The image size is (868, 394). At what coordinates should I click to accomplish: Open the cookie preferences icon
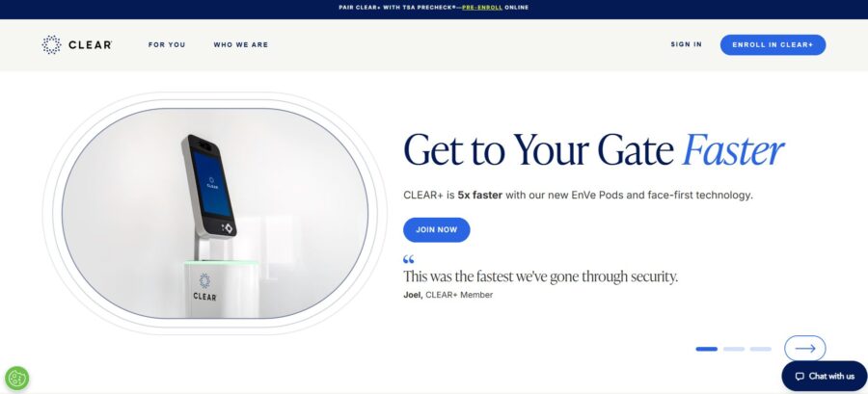[16, 379]
